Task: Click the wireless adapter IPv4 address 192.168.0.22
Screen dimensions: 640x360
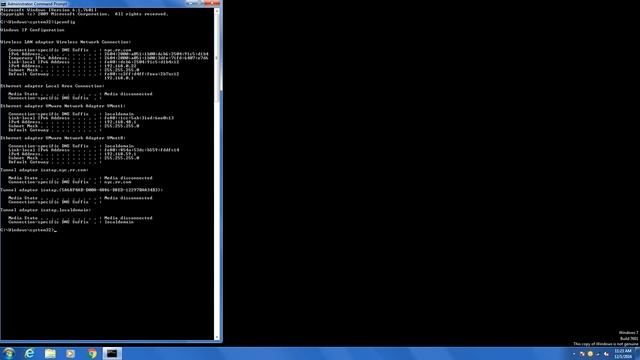Action: click(x=120, y=66)
